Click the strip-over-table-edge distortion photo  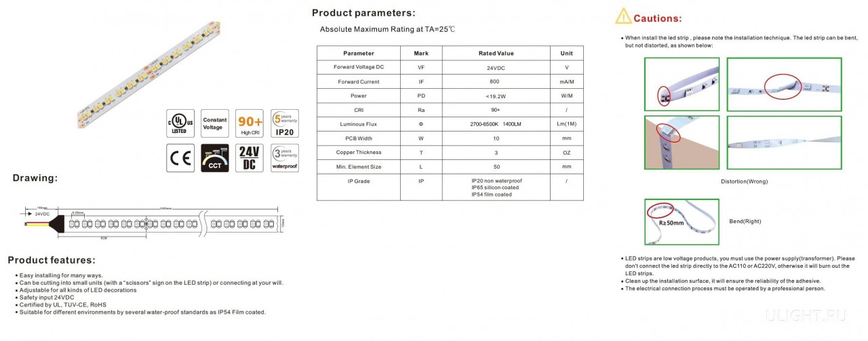[x=682, y=142]
